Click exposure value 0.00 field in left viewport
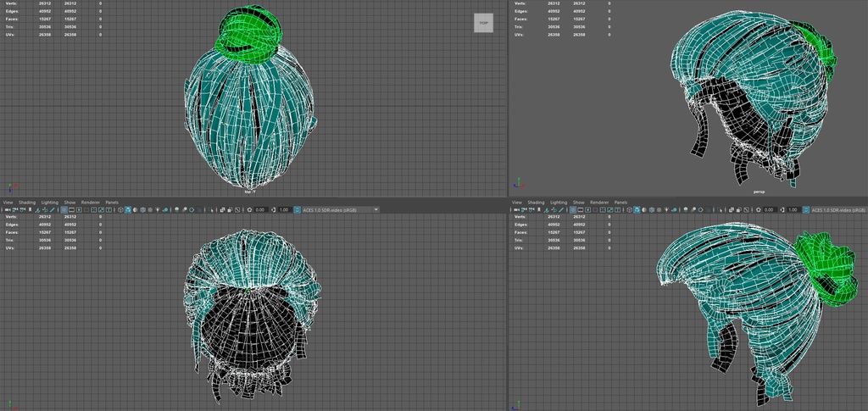Screen dimensions: 868x411 [x=261, y=209]
